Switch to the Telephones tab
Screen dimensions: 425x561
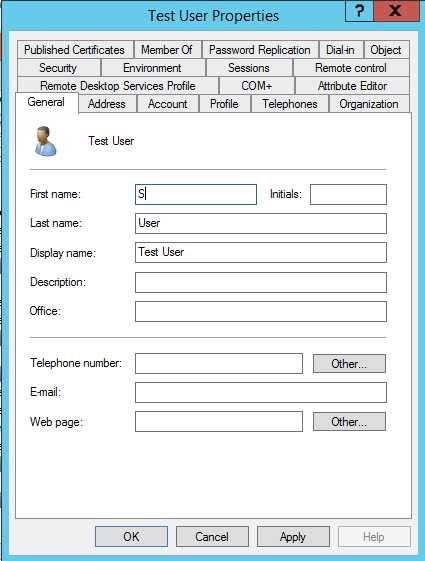pos(290,104)
